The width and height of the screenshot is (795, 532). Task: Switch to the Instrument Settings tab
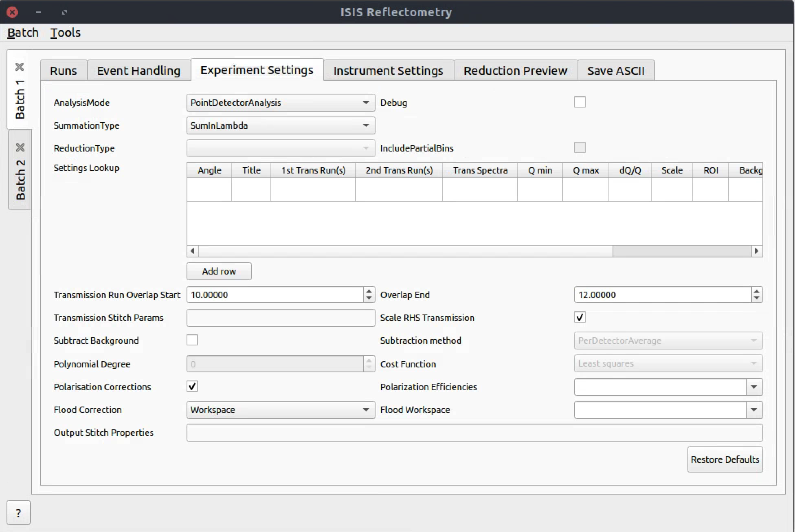point(388,71)
